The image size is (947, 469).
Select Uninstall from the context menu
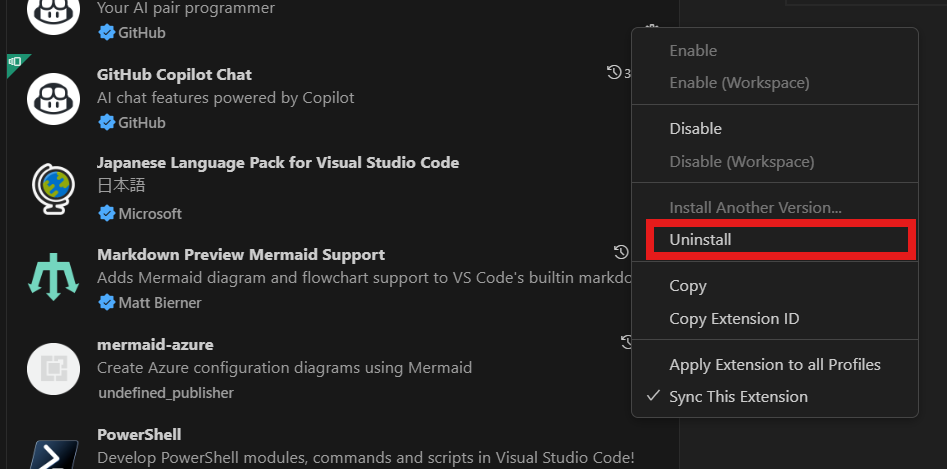coord(700,240)
